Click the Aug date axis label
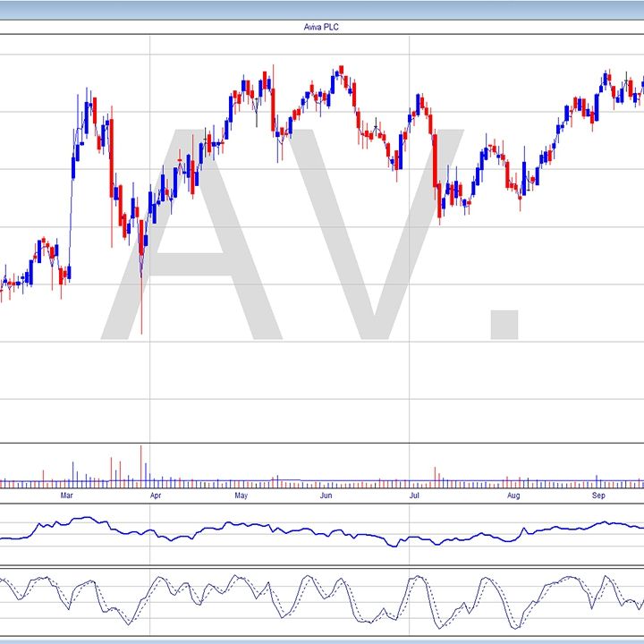The width and height of the screenshot is (644, 644). click(513, 494)
